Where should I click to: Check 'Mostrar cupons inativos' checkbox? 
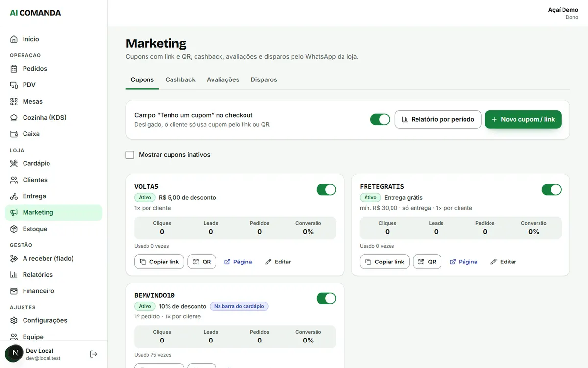(130, 155)
